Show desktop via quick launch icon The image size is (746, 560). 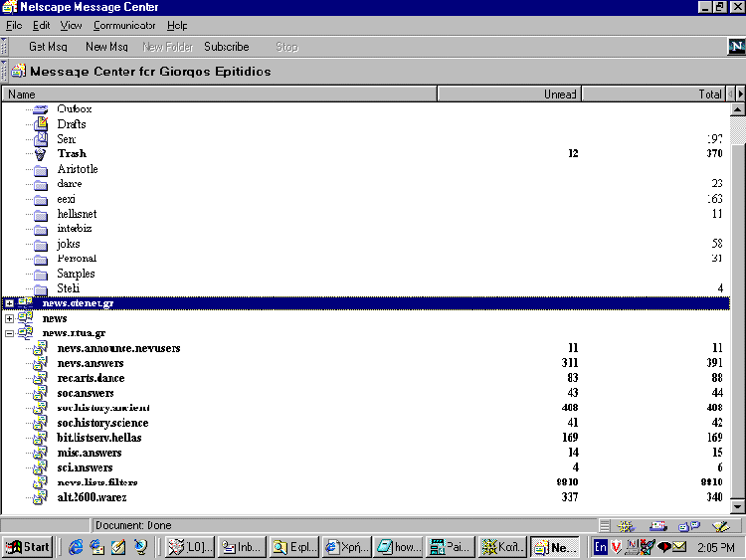click(x=118, y=547)
